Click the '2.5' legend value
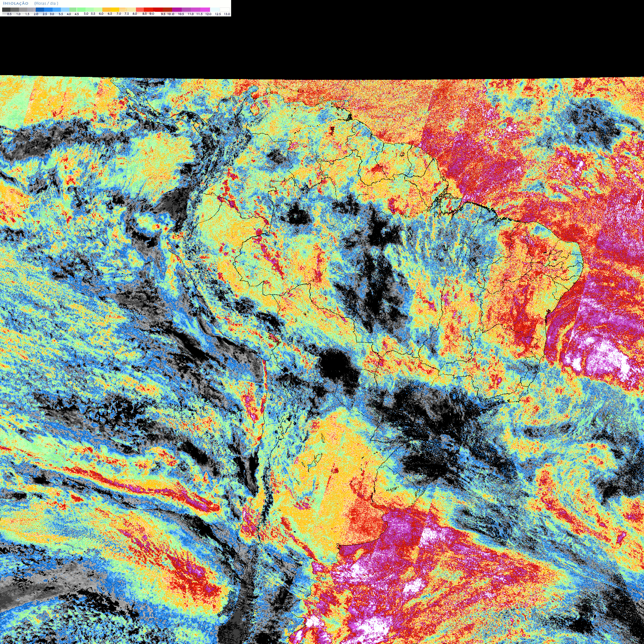The width and height of the screenshot is (644, 644). (x=45, y=14)
